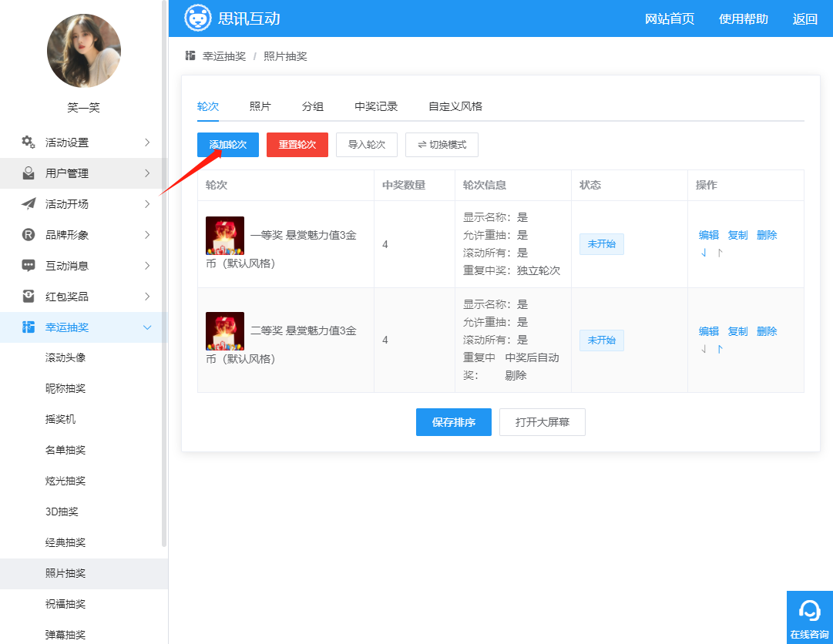
Task: Click the paper plane icon for 活动开场
Action: pyautogui.click(x=29, y=204)
